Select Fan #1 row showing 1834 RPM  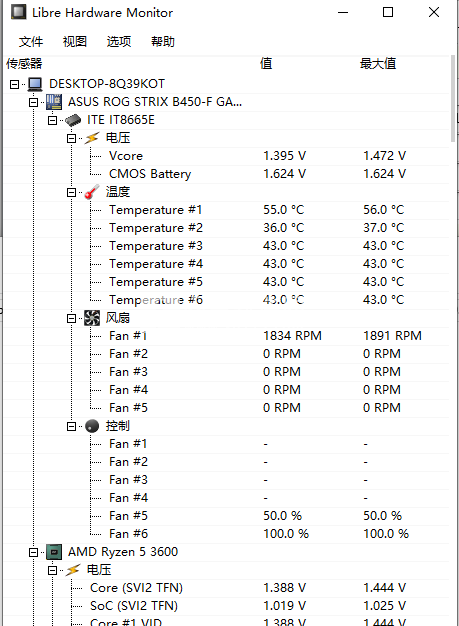tap(227, 336)
